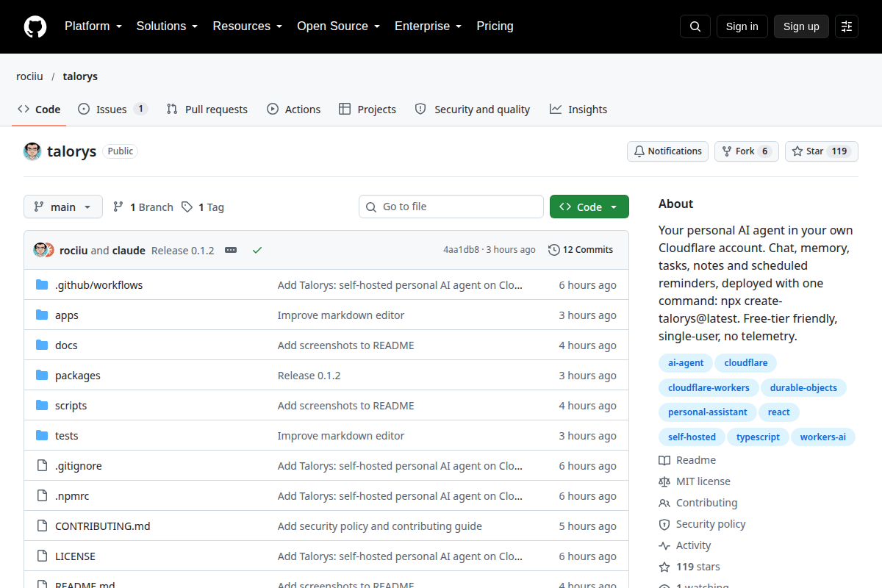Expand the green Code dropdown button
Viewport: 882px width, 588px height.
(589, 207)
